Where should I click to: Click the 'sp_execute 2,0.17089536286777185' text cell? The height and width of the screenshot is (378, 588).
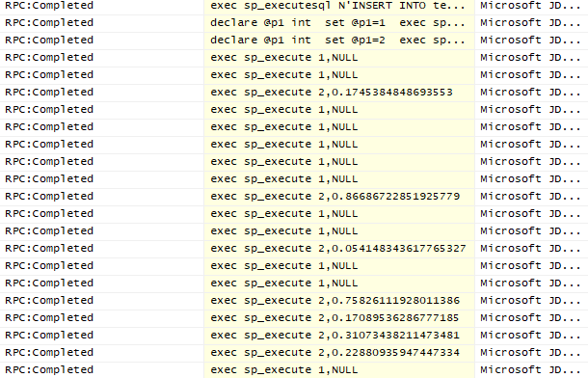pyautogui.click(x=339, y=318)
